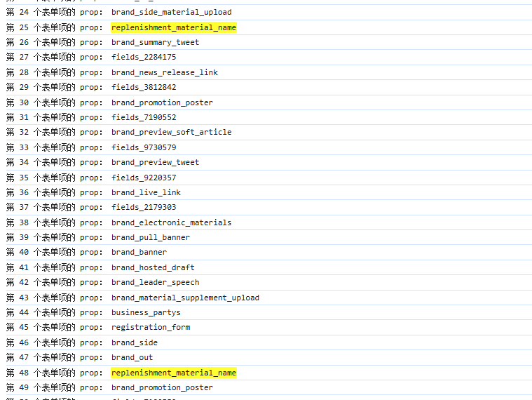532x400 pixels.
Task: Select the brand_leader_speech log line
Action: (x=155, y=282)
